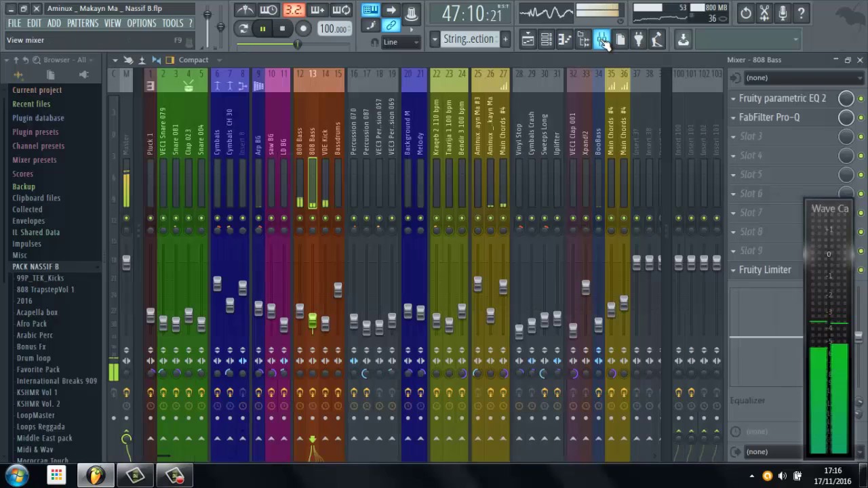Stop playback with the stop button
This screenshot has height=488, width=868.
pos(282,28)
